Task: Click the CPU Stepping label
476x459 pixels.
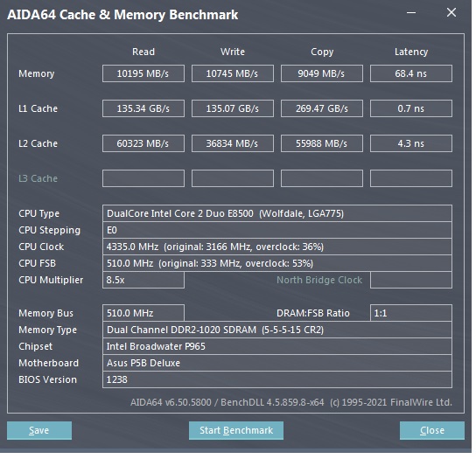Action: point(50,230)
